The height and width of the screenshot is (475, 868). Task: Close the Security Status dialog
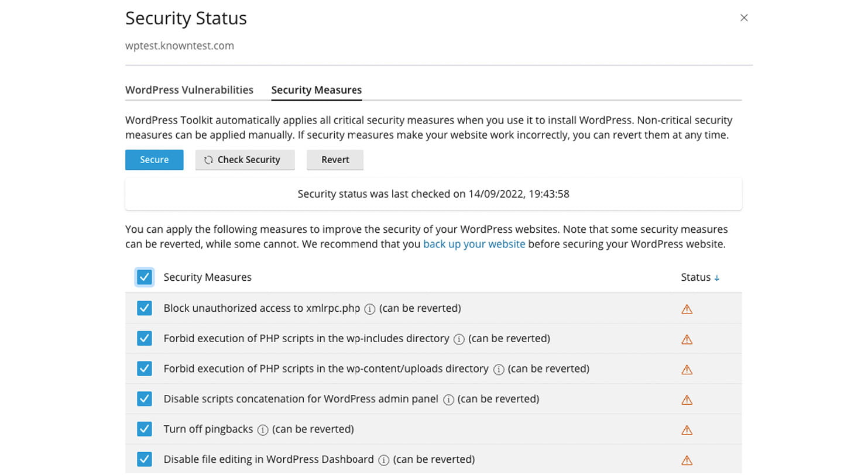[744, 18]
